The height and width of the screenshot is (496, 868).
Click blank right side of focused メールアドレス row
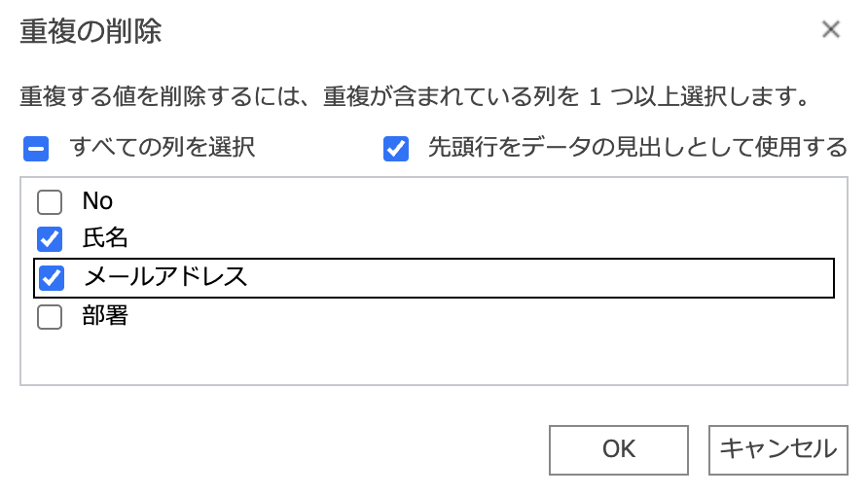pos(584,277)
